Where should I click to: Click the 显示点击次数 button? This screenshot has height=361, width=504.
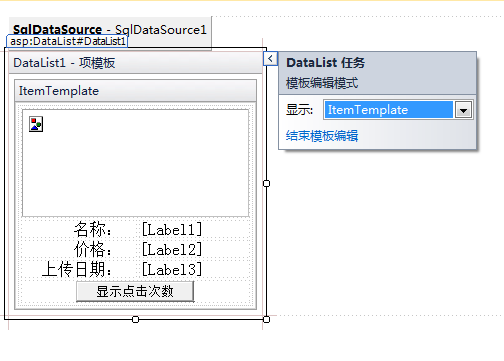pyautogui.click(x=135, y=291)
